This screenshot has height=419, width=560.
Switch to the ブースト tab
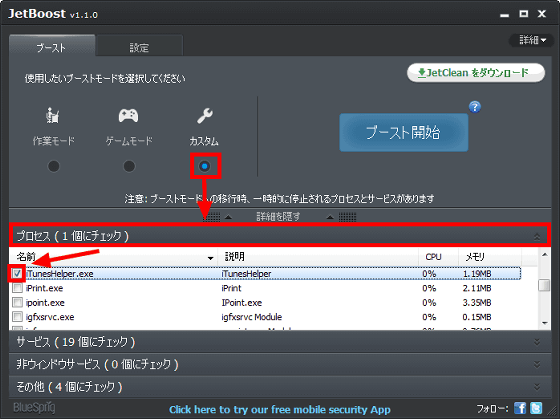(52, 46)
